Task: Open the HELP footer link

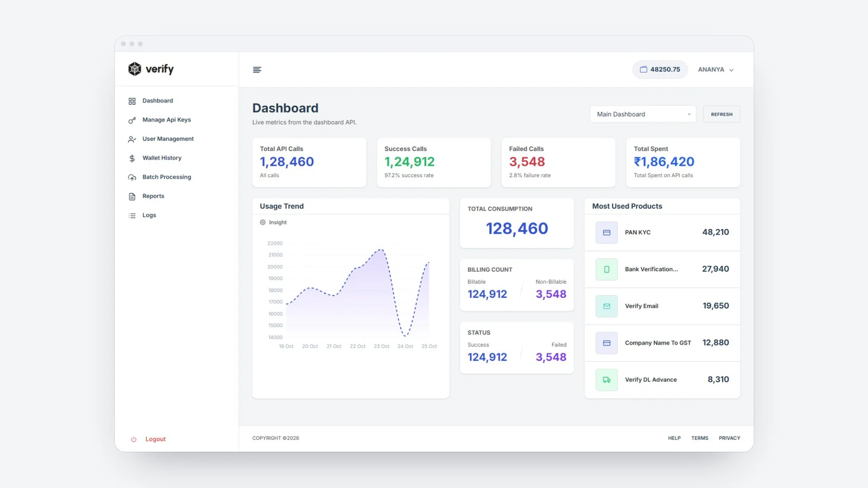Action: click(674, 438)
